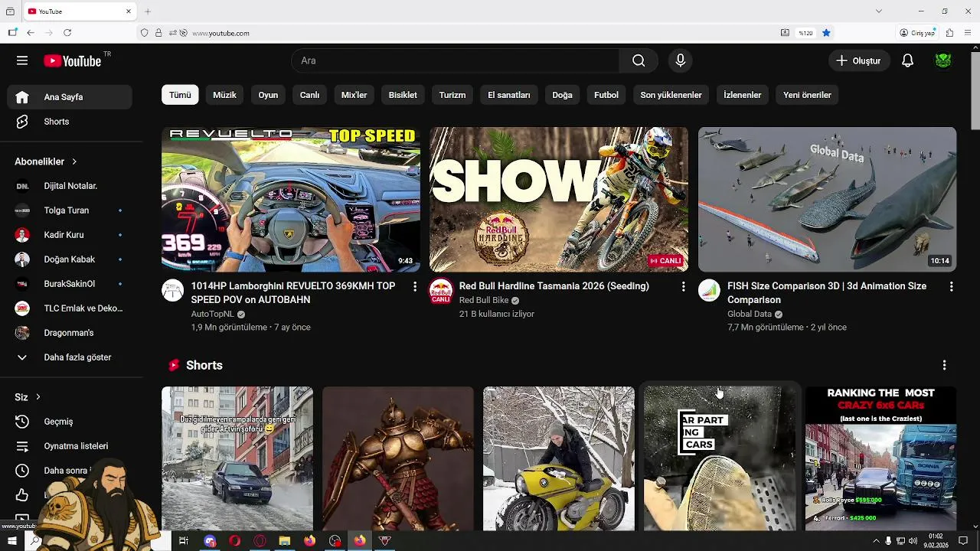Viewport: 980px width, 551px height.
Task: Open the Firefox list all tabs dropdown
Action: pyautogui.click(x=879, y=11)
